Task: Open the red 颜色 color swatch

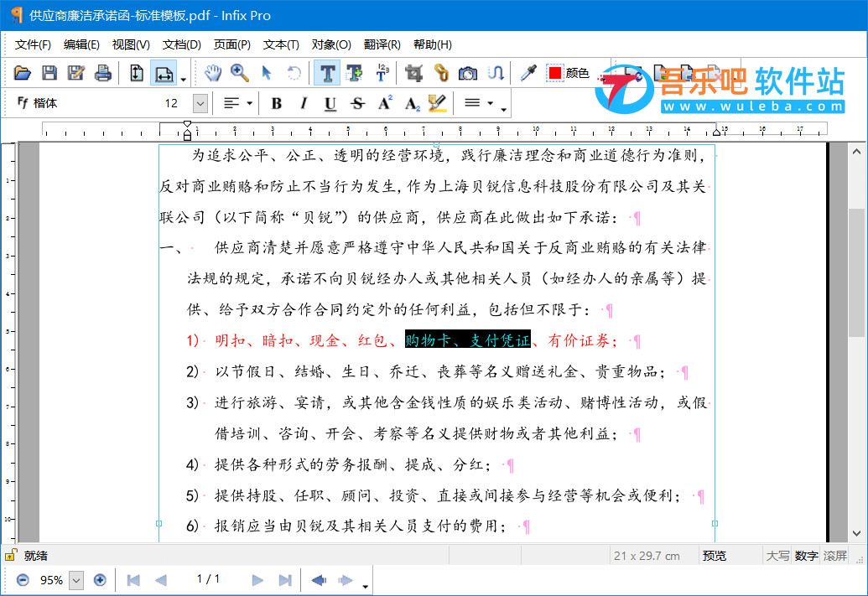Action: (568, 73)
